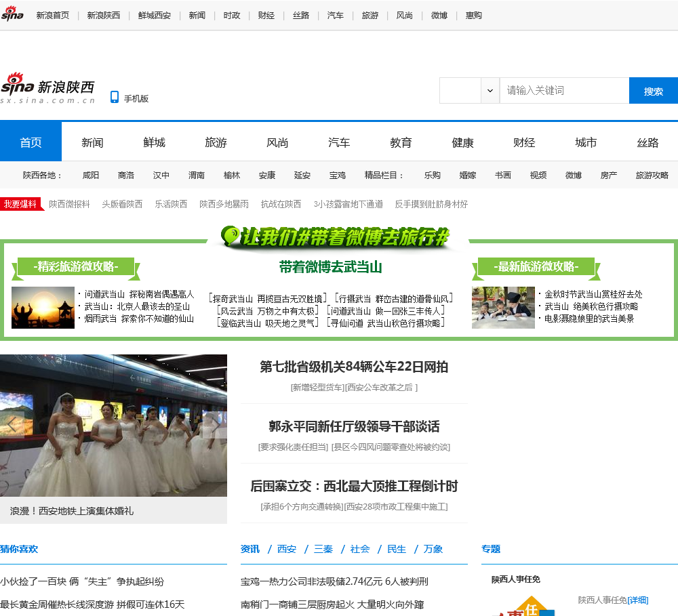Select the 渭南 city link
The image size is (678, 616).
[x=197, y=175]
